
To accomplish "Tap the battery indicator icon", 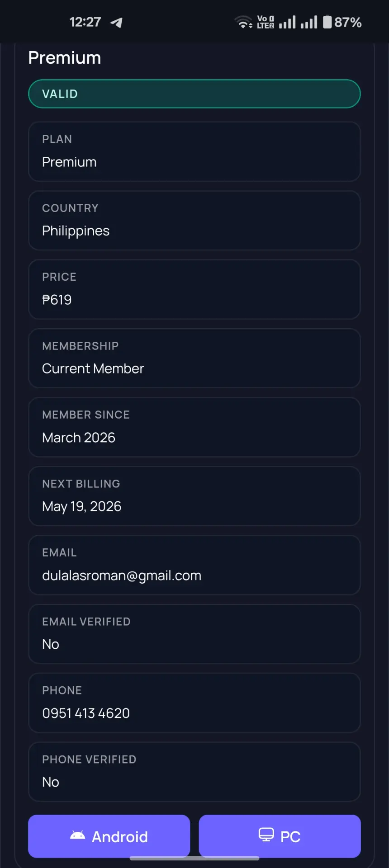I will tap(327, 22).
